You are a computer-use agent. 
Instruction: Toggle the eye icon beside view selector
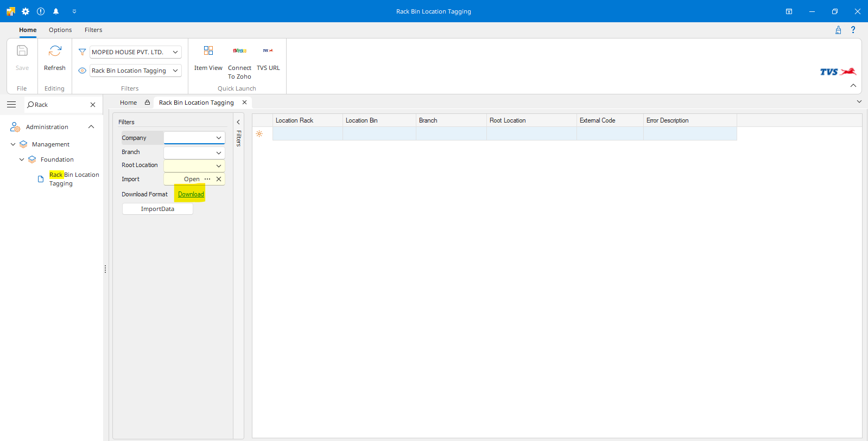tap(83, 71)
